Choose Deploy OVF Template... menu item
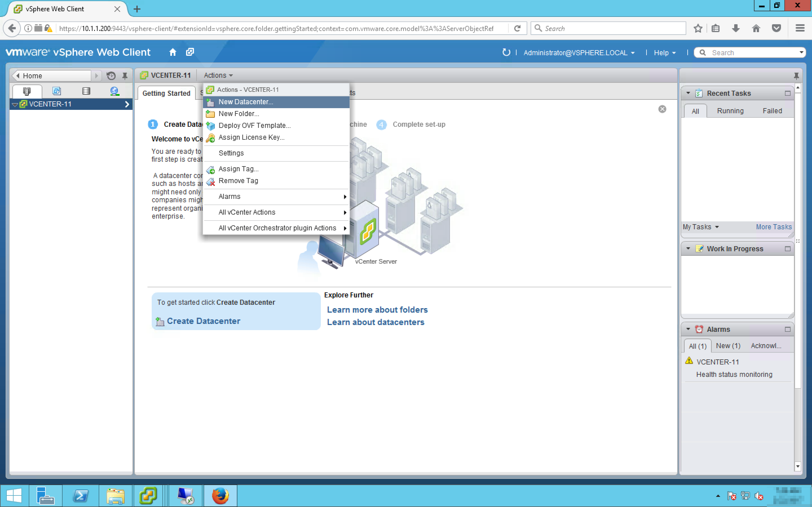 click(254, 125)
